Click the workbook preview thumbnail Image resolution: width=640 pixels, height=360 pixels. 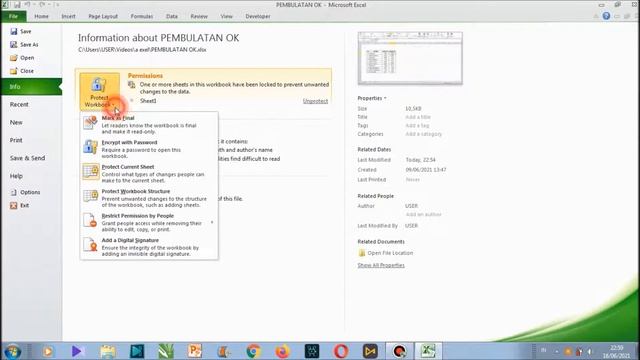pyautogui.click(x=410, y=58)
